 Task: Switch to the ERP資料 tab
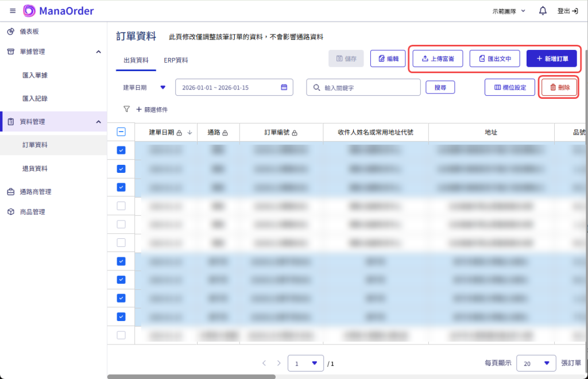[176, 60]
